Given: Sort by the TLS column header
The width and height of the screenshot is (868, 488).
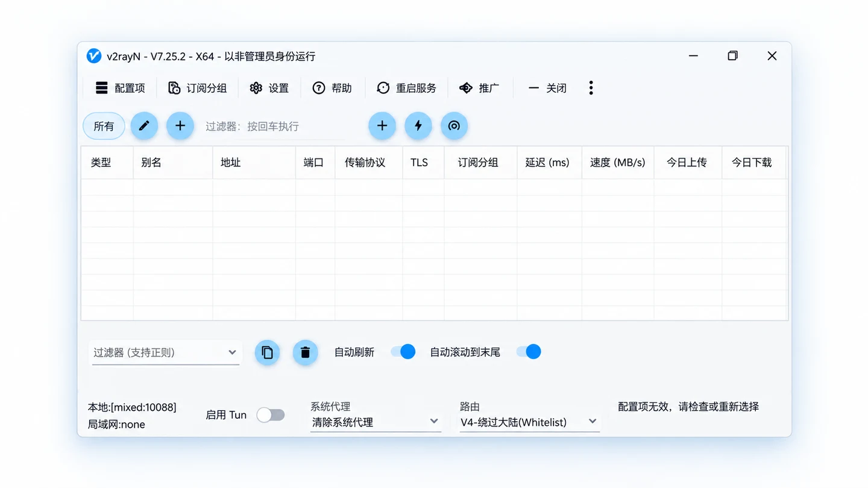Looking at the screenshot, I should [424, 163].
